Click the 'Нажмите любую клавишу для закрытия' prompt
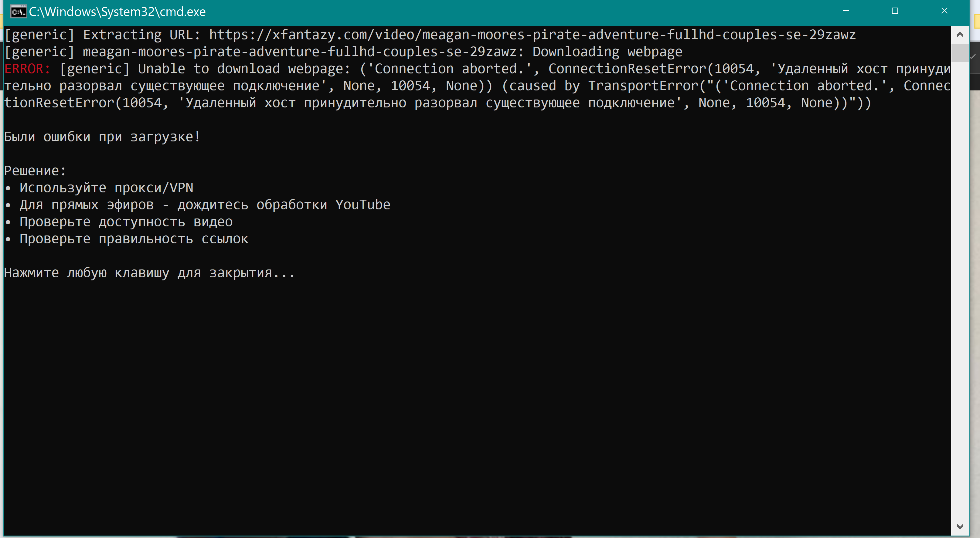 [x=149, y=273]
